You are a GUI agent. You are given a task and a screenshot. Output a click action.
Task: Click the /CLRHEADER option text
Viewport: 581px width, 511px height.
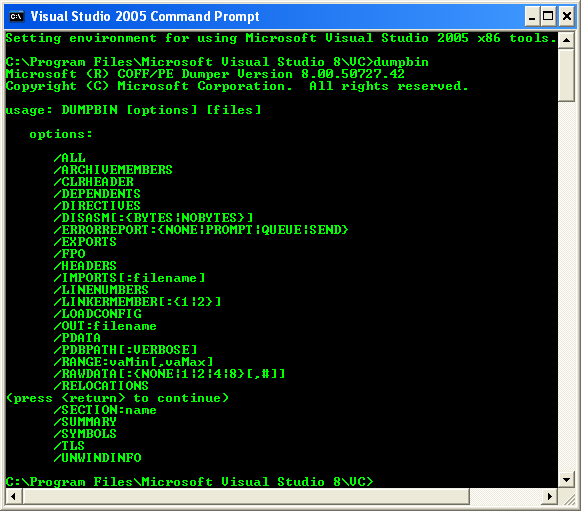[x=93, y=182]
